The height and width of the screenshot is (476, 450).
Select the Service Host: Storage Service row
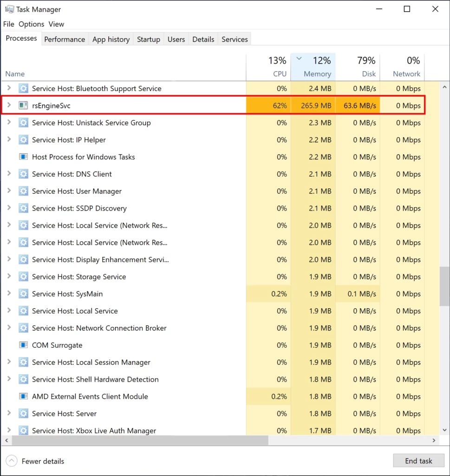coord(139,277)
